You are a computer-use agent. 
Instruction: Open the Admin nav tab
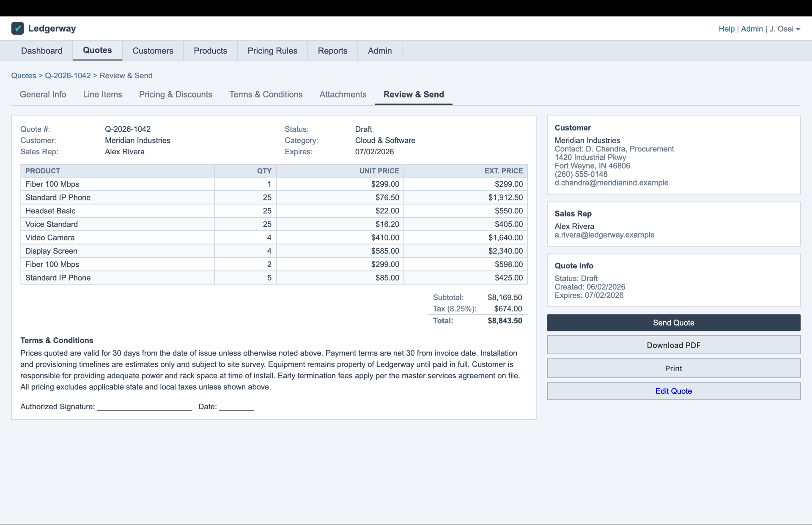point(380,51)
